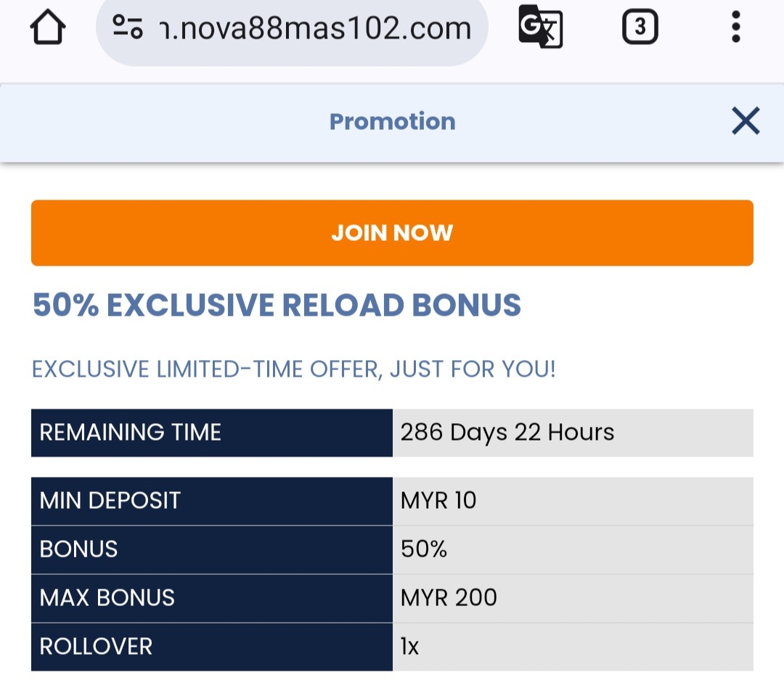
Task: Open the tab switcher showing 3 tabs
Action: tap(640, 28)
